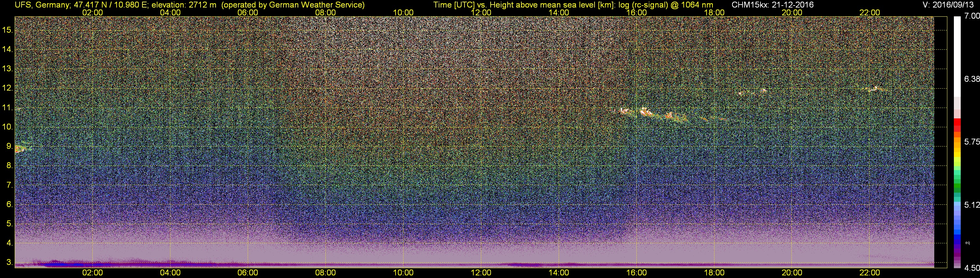Click the '08:00' label on the top time axis
The width and height of the screenshot is (980, 278).
click(x=326, y=12)
